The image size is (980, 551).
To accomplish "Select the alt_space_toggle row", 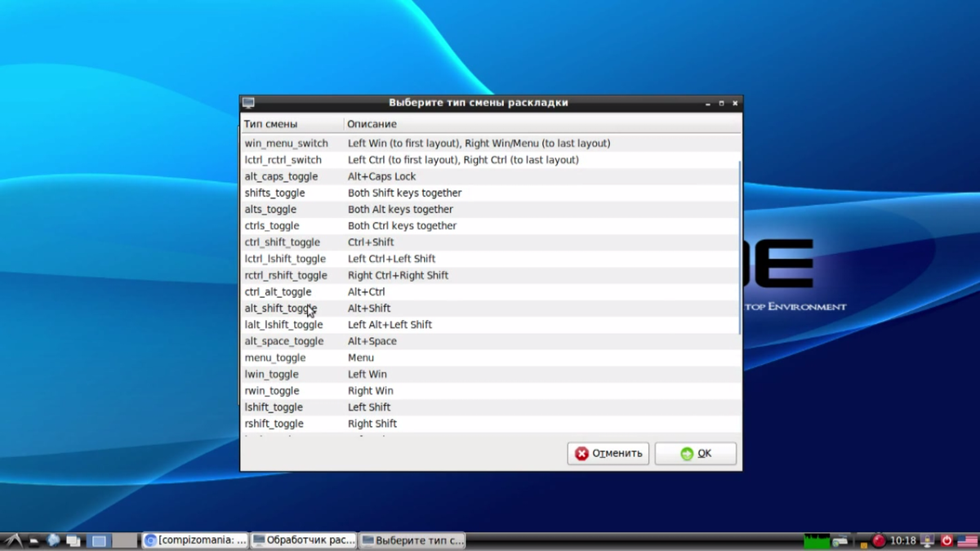I will [x=490, y=341].
